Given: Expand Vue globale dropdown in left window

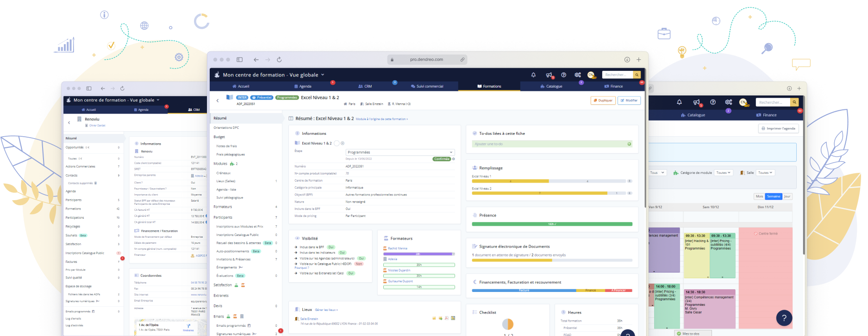Looking at the screenshot, I should click(158, 100).
